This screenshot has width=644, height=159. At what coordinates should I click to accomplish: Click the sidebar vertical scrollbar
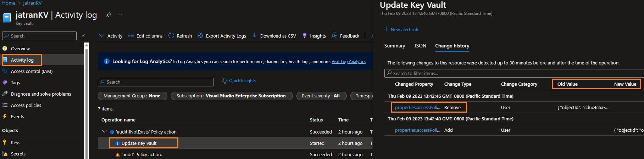pos(87,101)
